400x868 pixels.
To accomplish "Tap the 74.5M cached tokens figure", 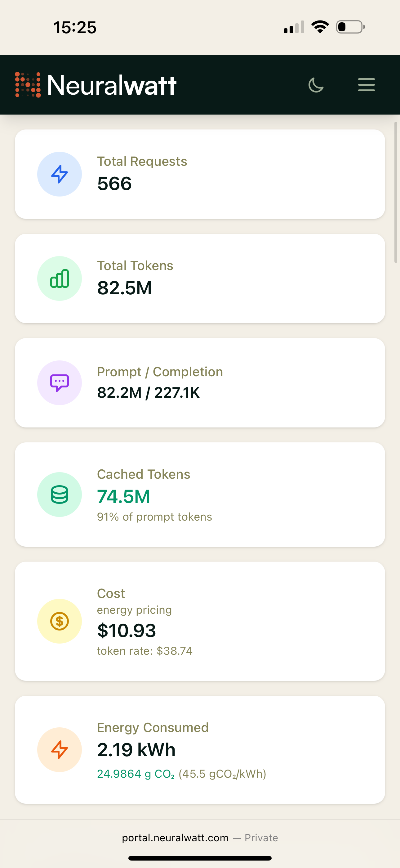I will coord(124,497).
